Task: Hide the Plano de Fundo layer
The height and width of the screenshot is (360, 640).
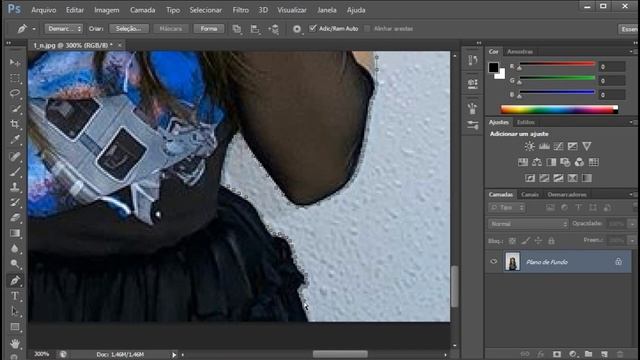Action: pos(493,262)
